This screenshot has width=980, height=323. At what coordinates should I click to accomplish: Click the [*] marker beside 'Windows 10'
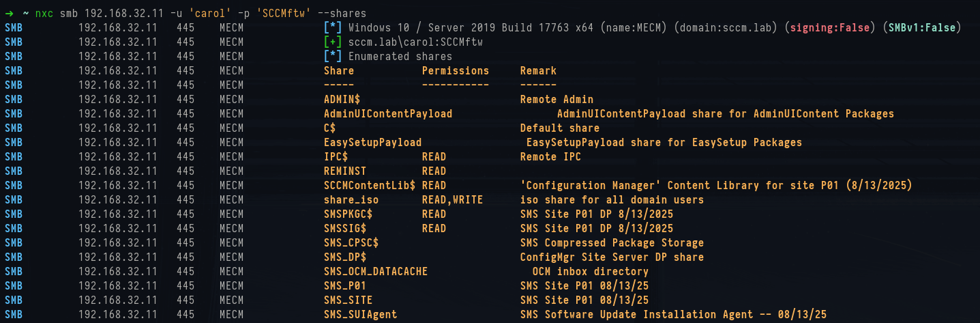coord(332,28)
